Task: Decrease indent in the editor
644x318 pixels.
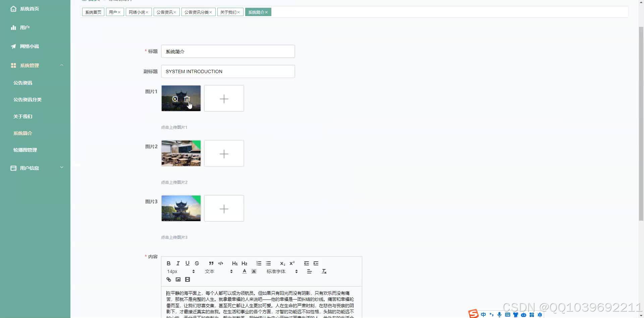Action: click(x=307, y=263)
